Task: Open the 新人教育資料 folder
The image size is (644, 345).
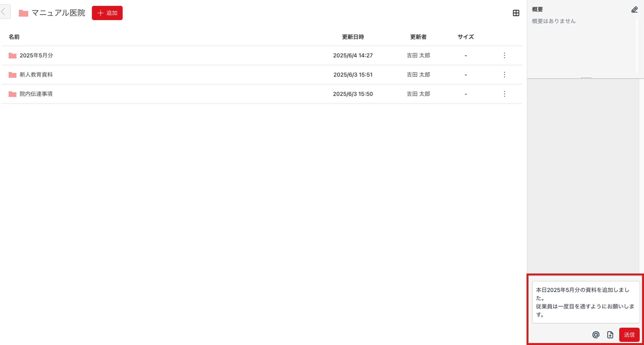Action: coord(36,74)
